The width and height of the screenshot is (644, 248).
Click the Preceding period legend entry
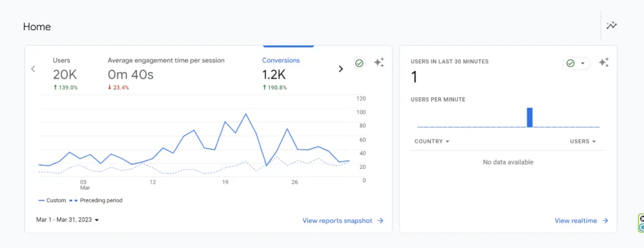(x=97, y=201)
